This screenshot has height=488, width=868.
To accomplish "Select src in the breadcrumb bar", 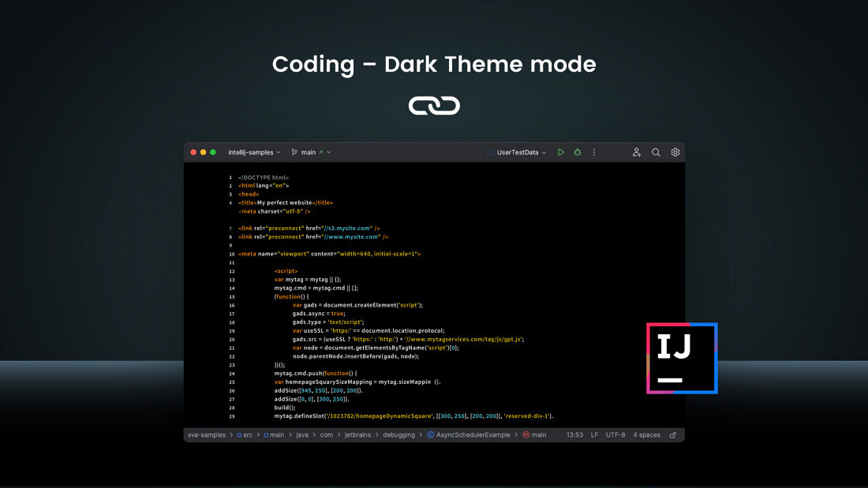I will [246, 434].
